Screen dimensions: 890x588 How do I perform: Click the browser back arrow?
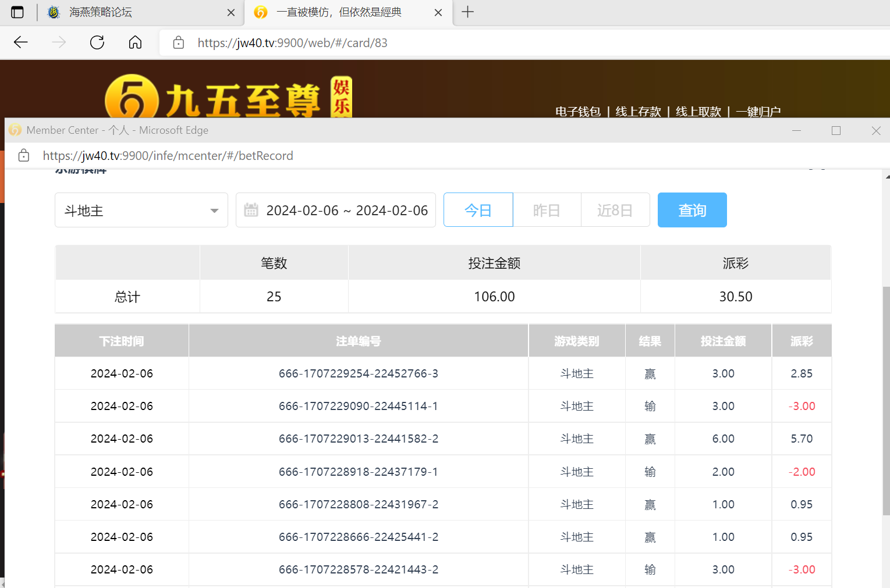tap(21, 42)
